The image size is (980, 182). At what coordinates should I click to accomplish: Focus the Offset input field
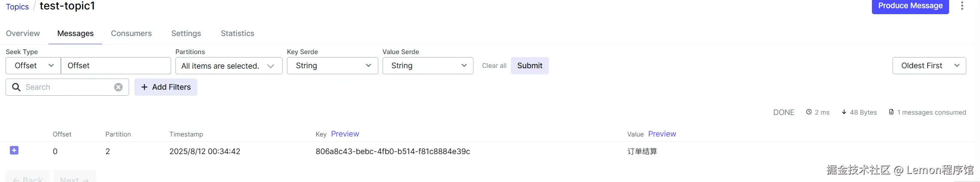coord(116,66)
